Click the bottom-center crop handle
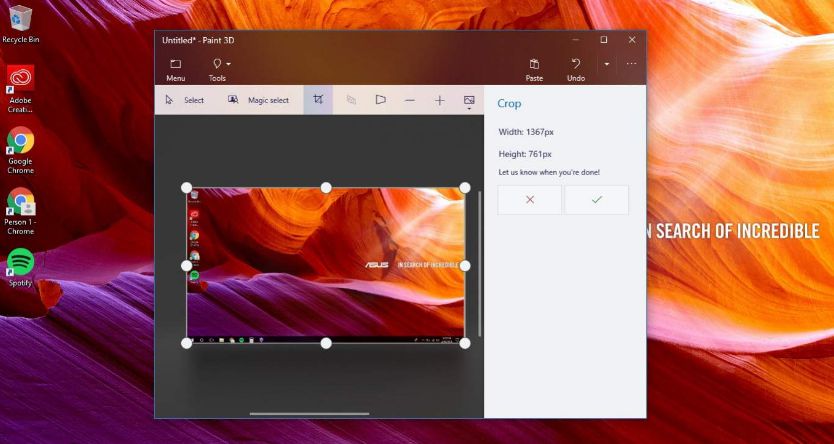The width and height of the screenshot is (834, 444). (326, 344)
